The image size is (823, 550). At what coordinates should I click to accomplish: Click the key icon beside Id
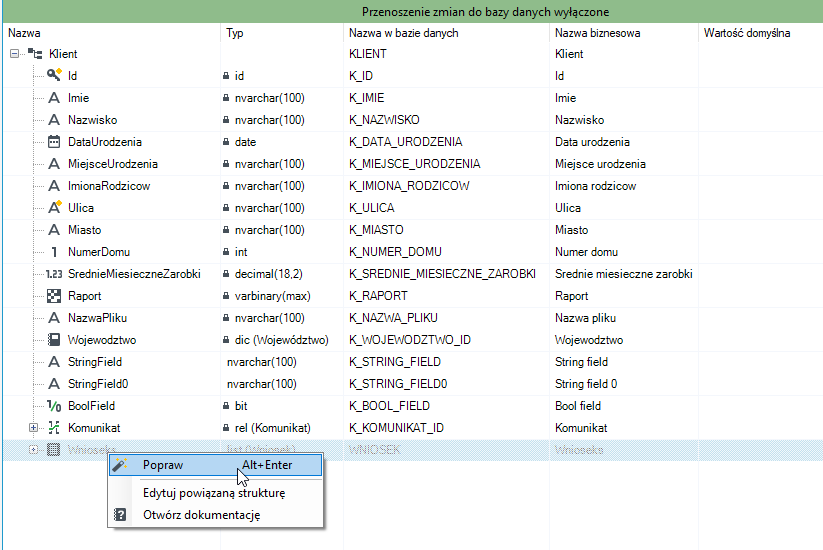54,75
